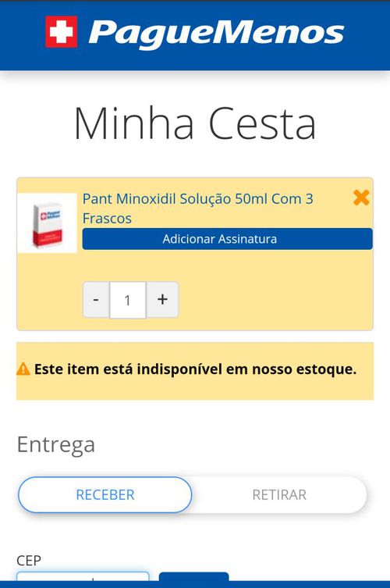
Task: Click the Minha Cesta page heading
Action: pyautogui.click(x=195, y=123)
